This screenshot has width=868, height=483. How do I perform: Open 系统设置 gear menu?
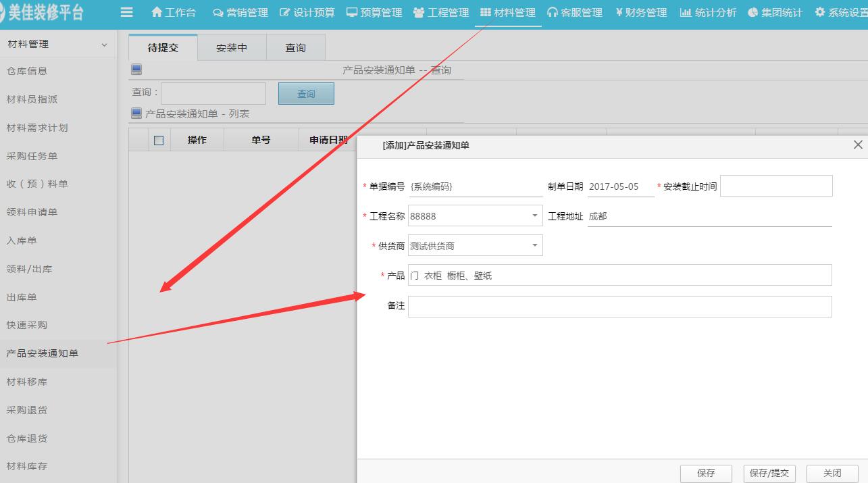pos(841,12)
